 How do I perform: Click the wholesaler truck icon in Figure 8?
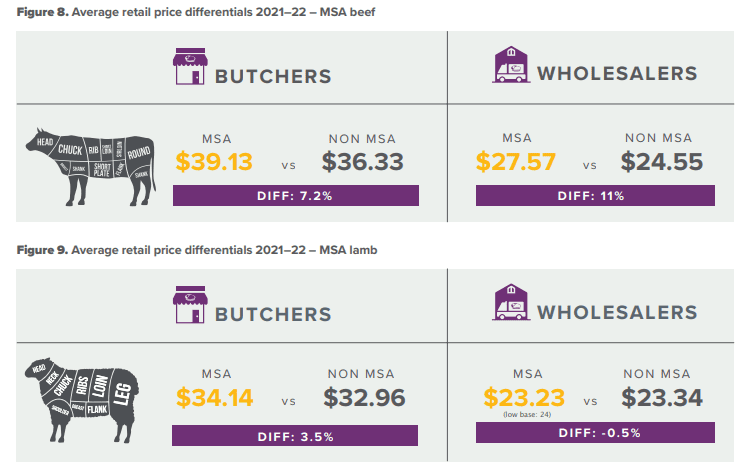coord(511,65)
